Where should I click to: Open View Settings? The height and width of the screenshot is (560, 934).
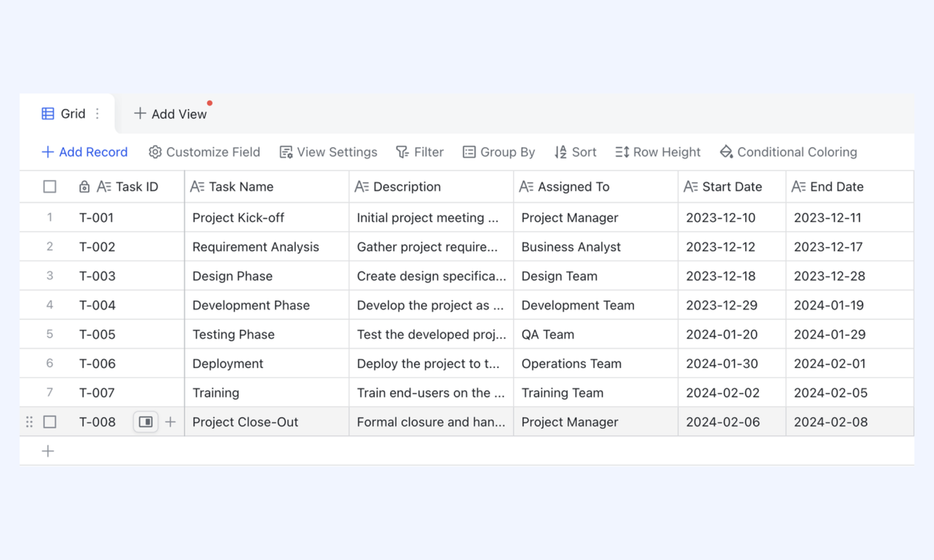point(328,152)
